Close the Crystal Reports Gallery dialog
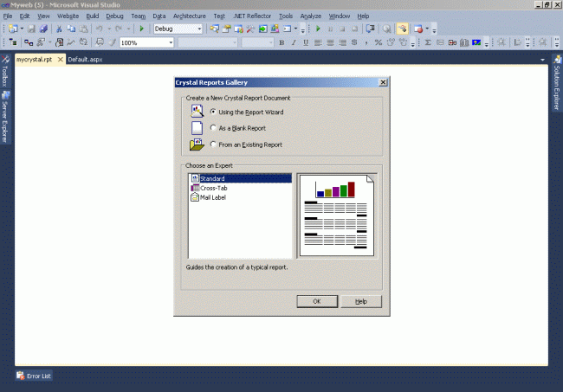Image resolution: width=563 pixels, height=392 pixels. [383, 82]
